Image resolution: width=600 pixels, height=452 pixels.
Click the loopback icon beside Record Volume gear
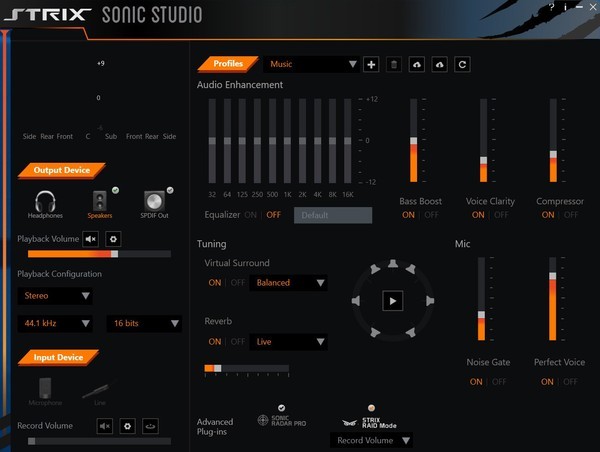(x=150, y=426)
